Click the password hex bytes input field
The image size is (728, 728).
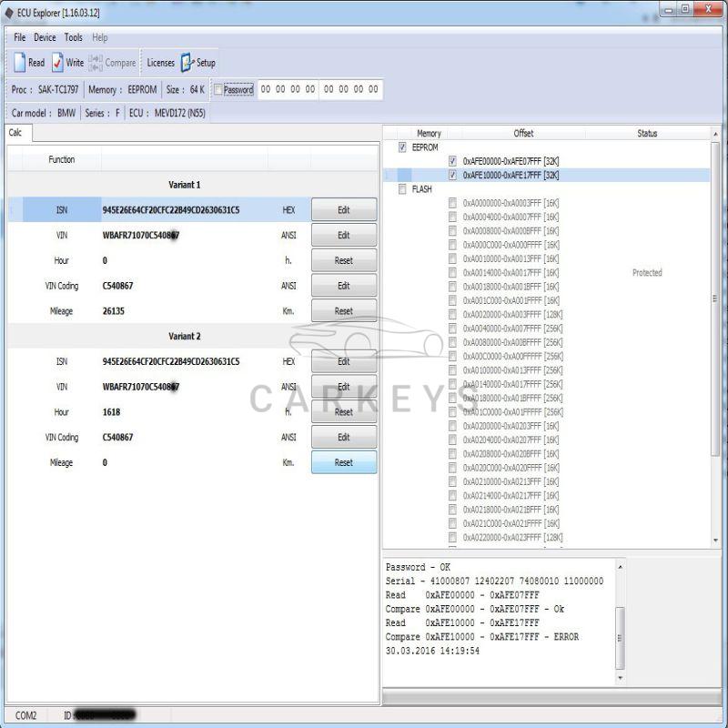click(320, 89)
